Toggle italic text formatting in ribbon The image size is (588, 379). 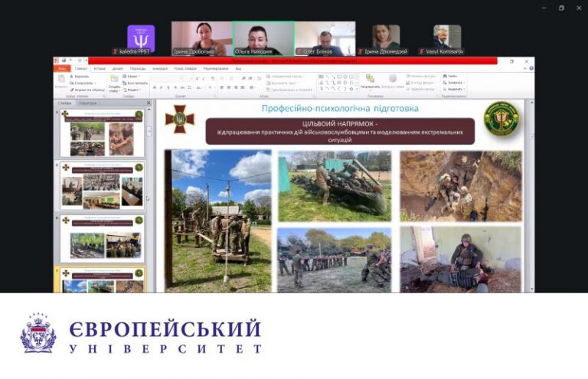pyautogui.click(x=162, y=88)
